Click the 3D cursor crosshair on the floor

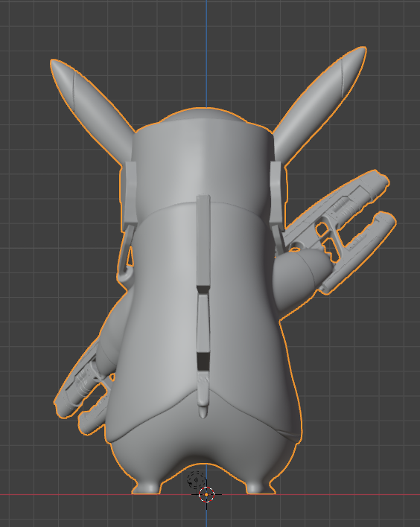[206, 494]
